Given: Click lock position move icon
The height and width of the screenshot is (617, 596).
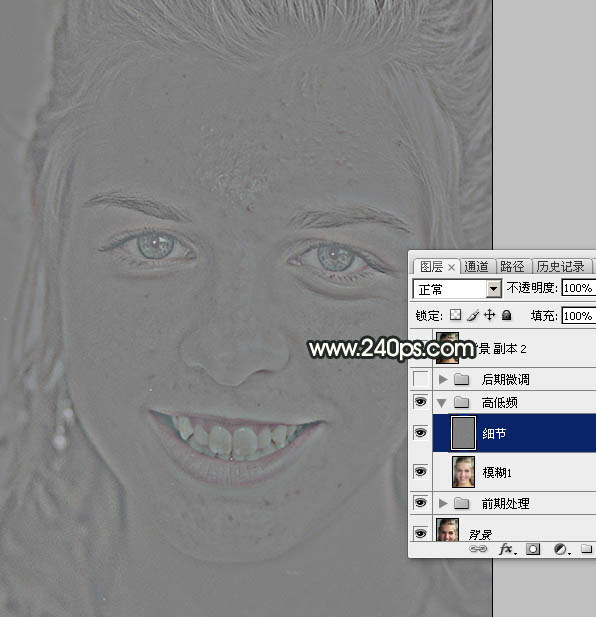Looking at the screenshot, I should tap(489, 315).
